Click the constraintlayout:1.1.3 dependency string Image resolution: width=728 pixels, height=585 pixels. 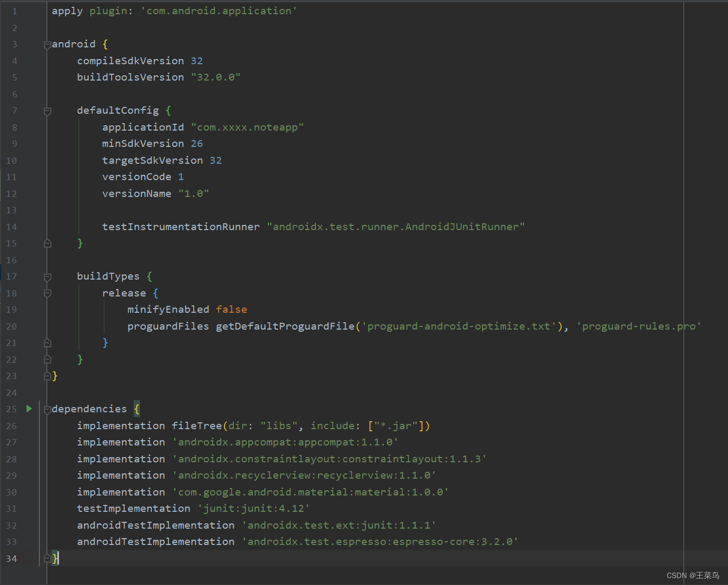(x=330, y=459)
